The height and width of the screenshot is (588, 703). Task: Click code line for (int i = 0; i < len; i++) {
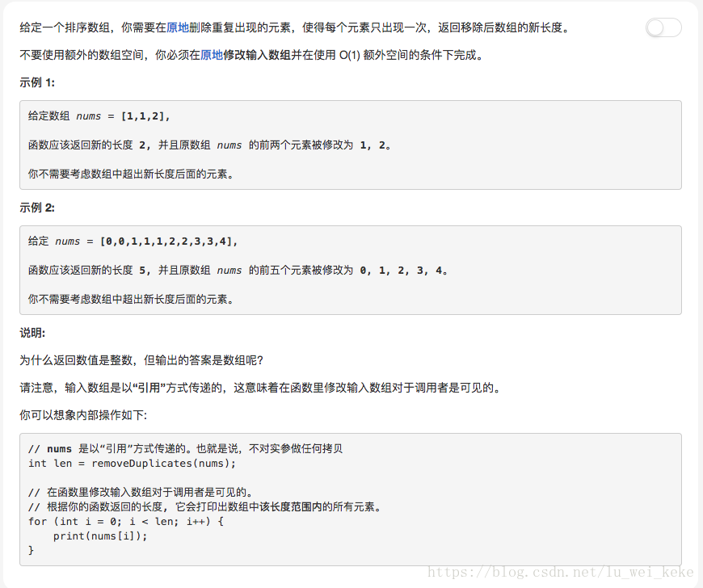click(x=126, y=521)
